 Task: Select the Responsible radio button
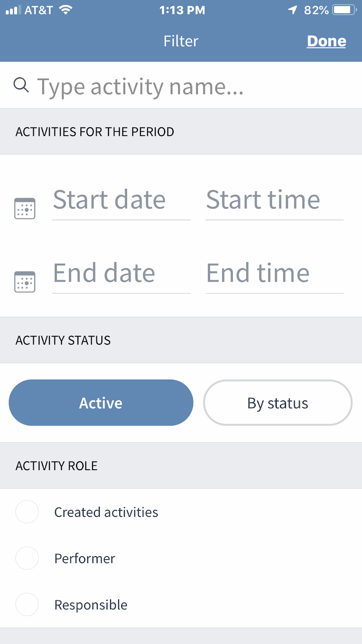27,604
